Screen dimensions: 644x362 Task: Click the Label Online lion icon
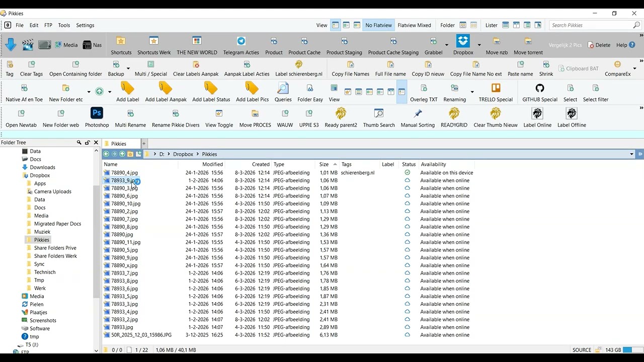point(537,114)
